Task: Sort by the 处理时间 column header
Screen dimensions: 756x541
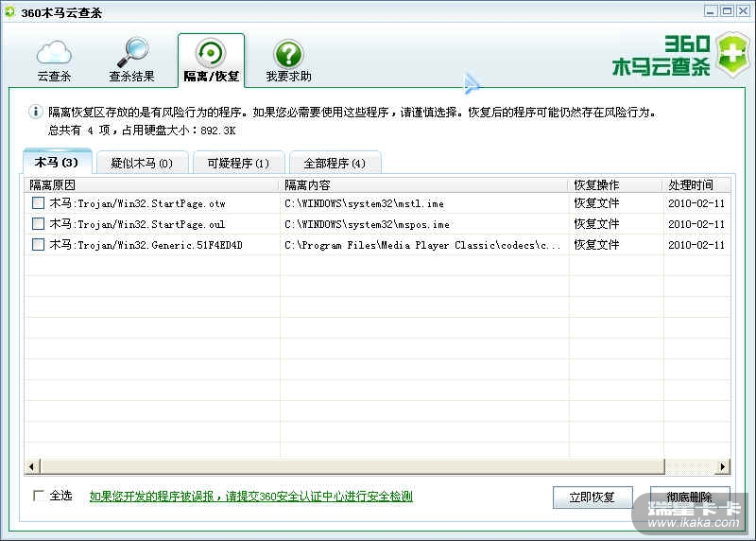Action: 696,184
